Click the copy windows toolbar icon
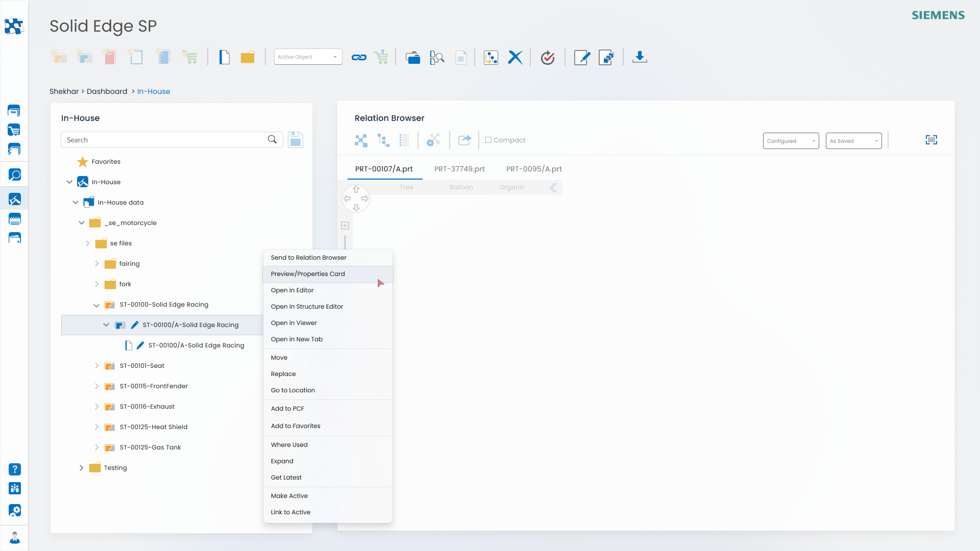Image resolution: width=980 pixels, height=551 pixels. pyautogui.click(x=606, y=58)
